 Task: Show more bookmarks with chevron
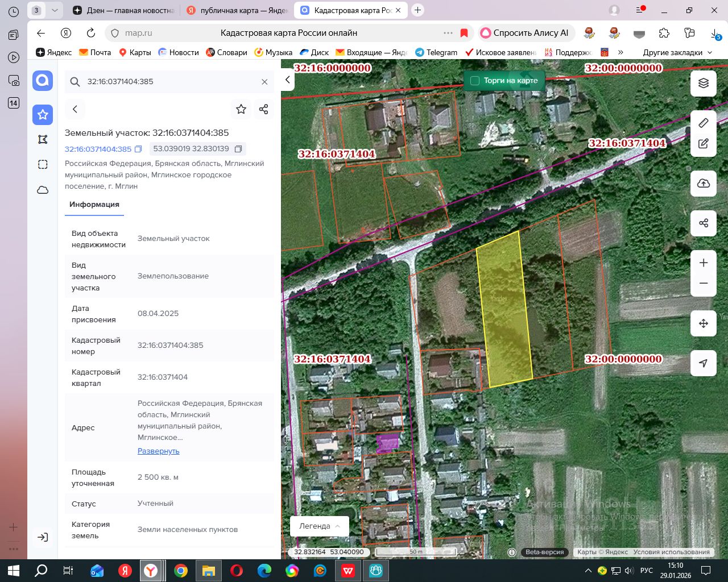[x=621, y=52]
